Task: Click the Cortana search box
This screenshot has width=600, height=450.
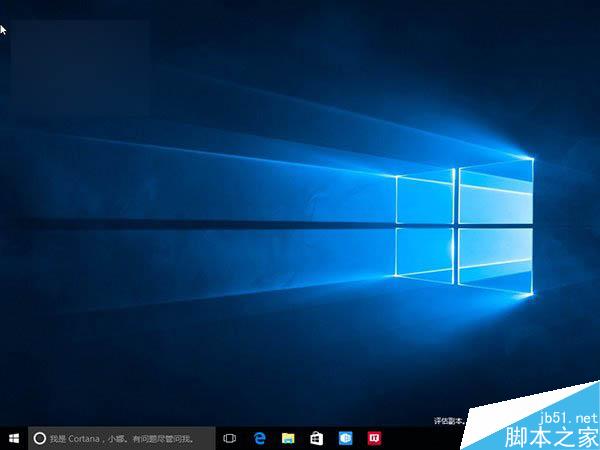Action: (122, 438)
